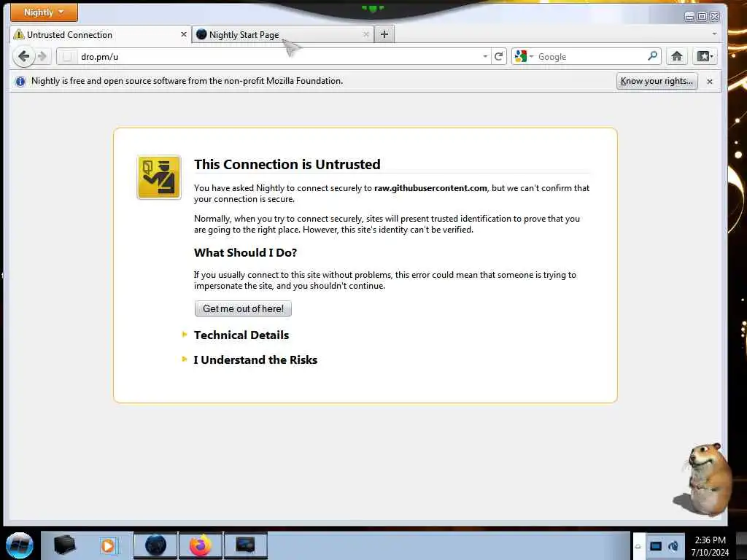The width and height of the screenshot is (747, 560).
Task: Click into the Google search field
Action: click(x=591, y=57)
